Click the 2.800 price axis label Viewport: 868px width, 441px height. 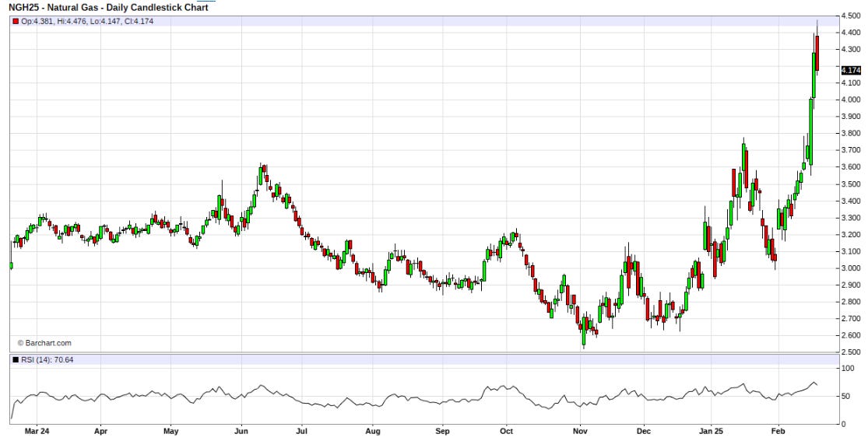(850, 302)
